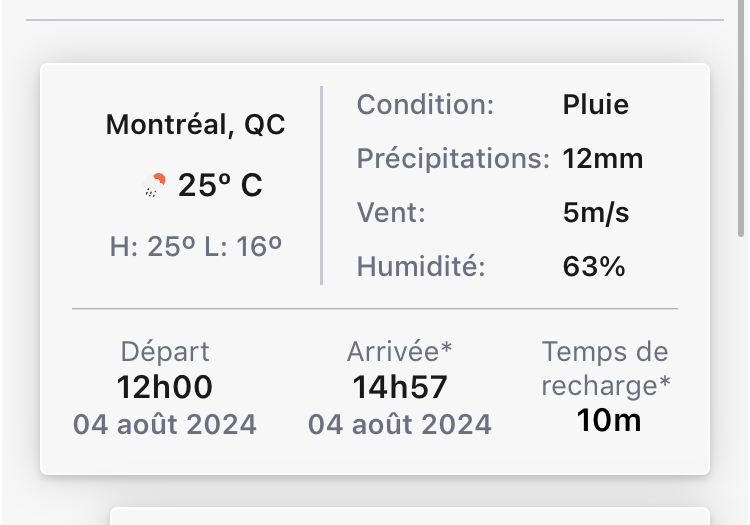Click the 12h00 departure time
This screenshot has width=750, height=525.
[x=165, y=386]
